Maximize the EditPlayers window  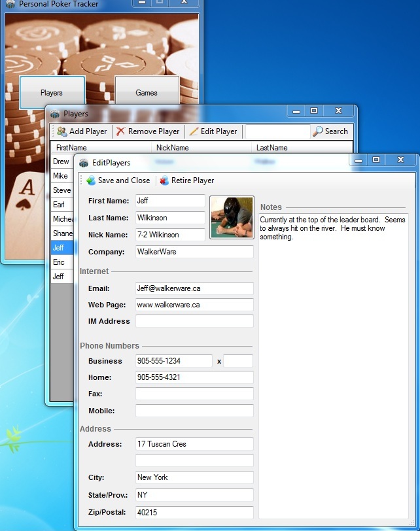click(376, 160)
